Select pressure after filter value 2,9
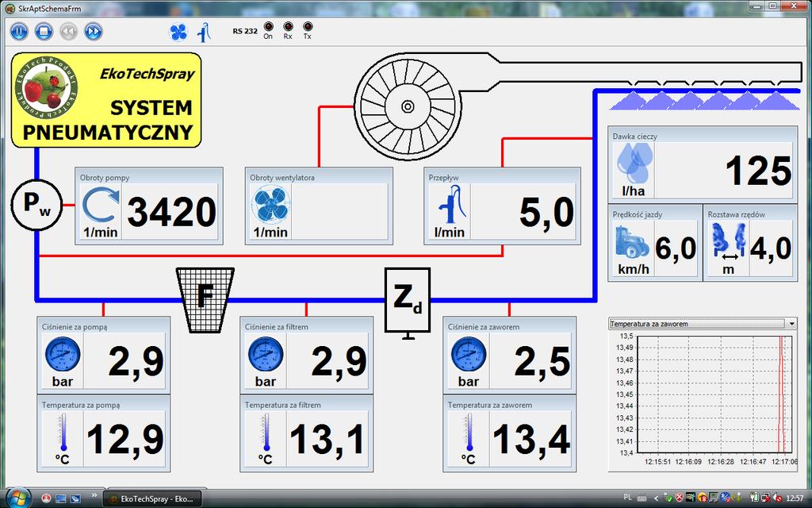 (x=339, y=362)
